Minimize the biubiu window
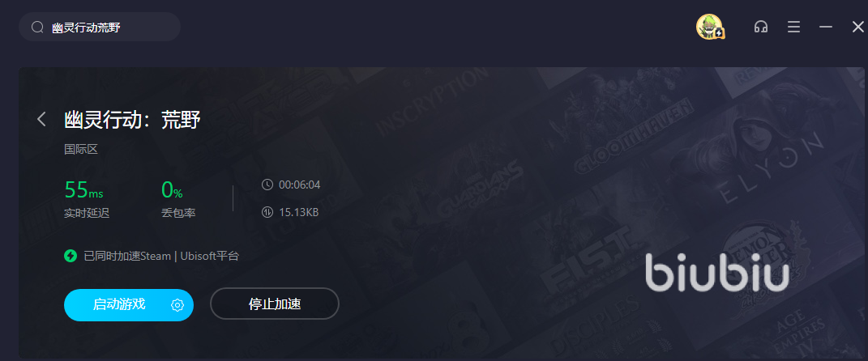 [x=826, y=27]
